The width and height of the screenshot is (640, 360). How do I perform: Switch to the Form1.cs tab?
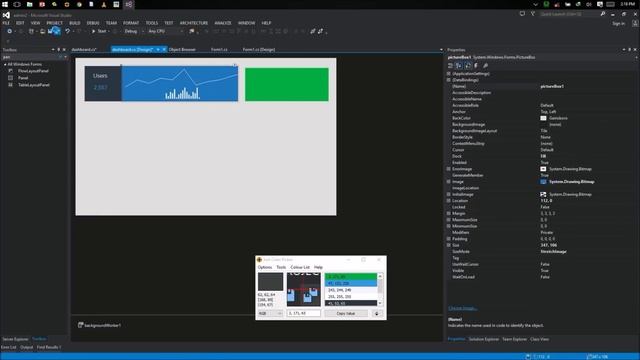(219, 50)
